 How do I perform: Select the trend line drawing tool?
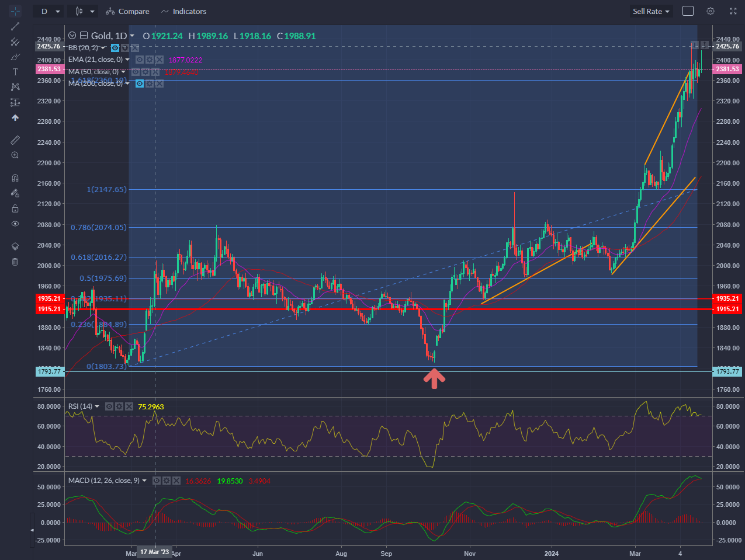pyautogui.click(x=15, y=26)
